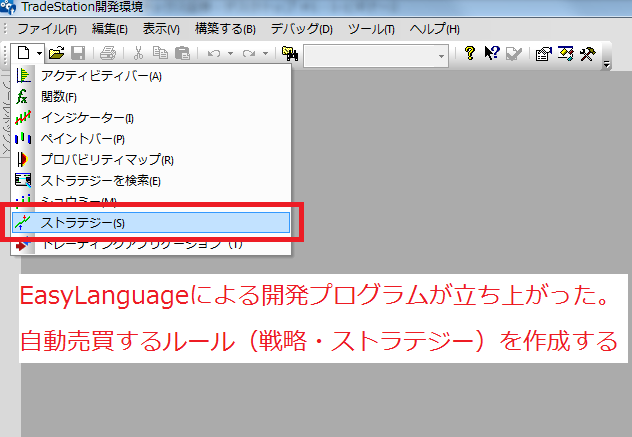Image resolution: width=632 pixels, height=437 pixels.
Task: Select プロバビリティマップ(R) from the new menu
Action: tap(151, 160)
